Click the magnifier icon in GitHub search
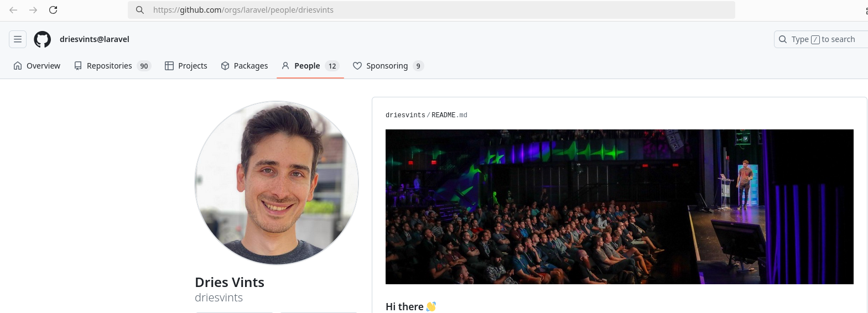The image size is (868, 313). pos(783,39)
